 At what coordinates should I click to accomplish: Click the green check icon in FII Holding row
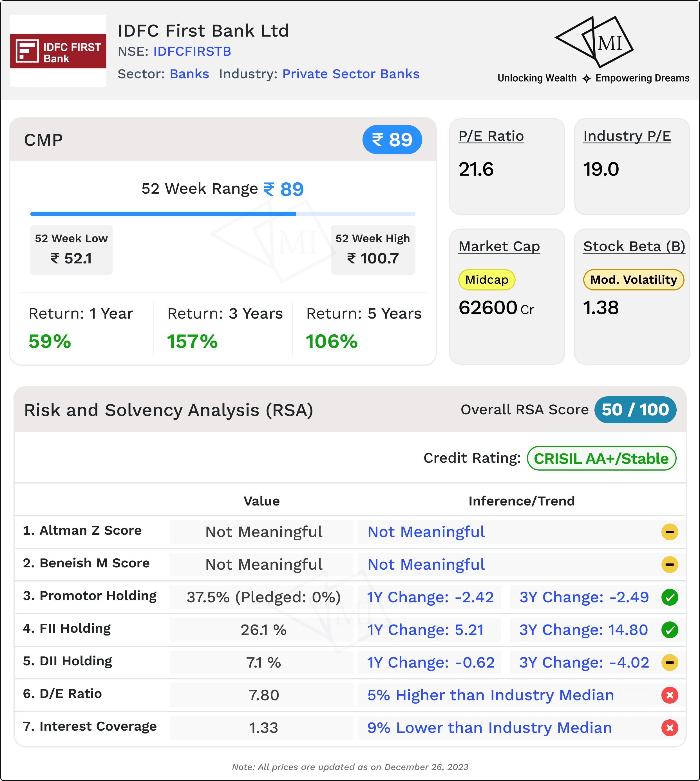(x=670, y=630)
